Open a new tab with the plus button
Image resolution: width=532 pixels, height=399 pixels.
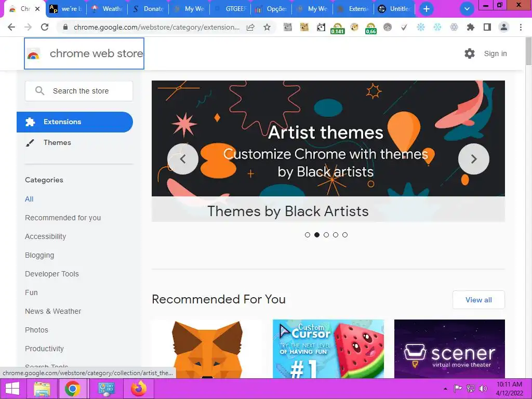[427, 9]
